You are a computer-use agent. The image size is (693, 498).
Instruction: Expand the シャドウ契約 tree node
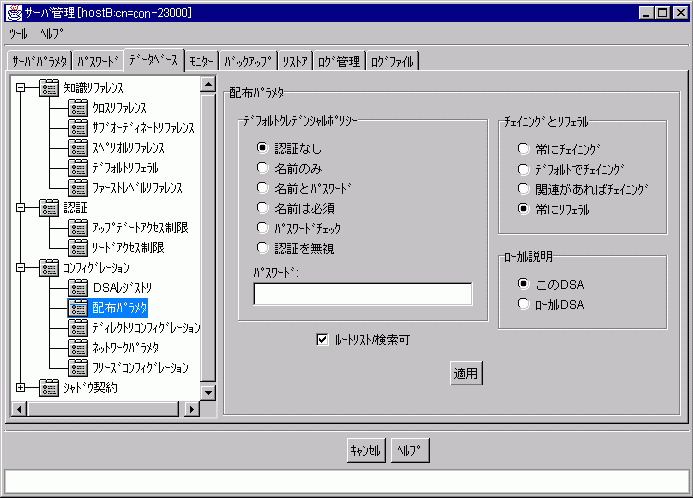[x=20, y=388]
